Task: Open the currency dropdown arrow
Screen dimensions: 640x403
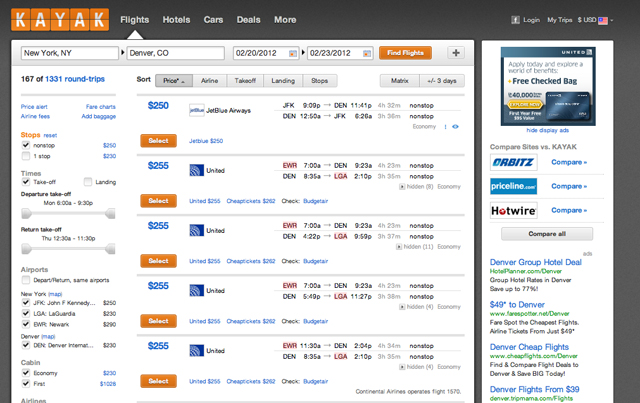Action: (x=611, y=20)
